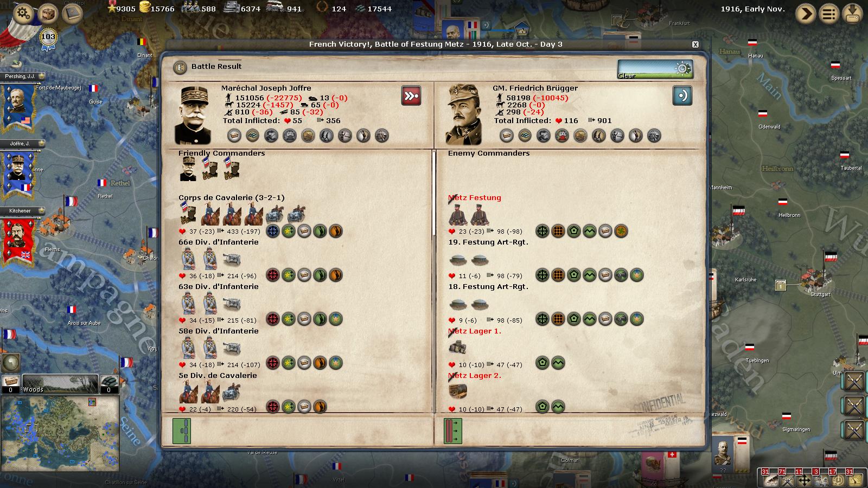Click the blue defensive posture icon for Brügger

pos(682,96)
